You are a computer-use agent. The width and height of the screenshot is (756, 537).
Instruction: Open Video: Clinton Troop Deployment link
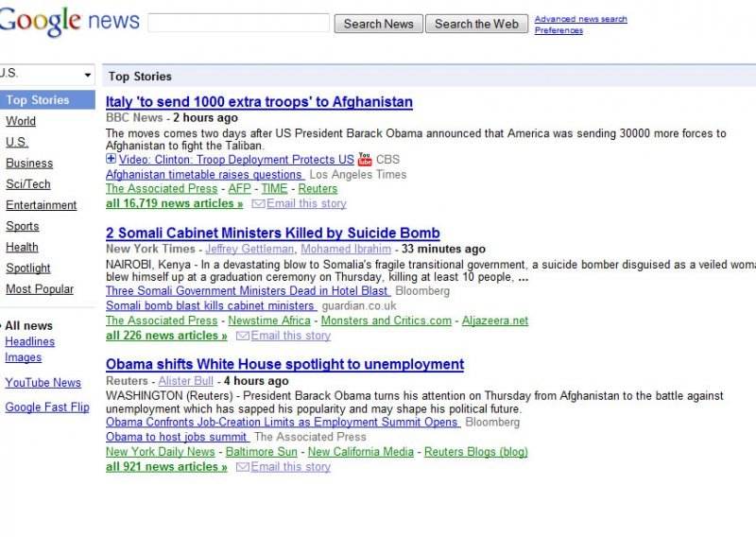coord(236,160)
